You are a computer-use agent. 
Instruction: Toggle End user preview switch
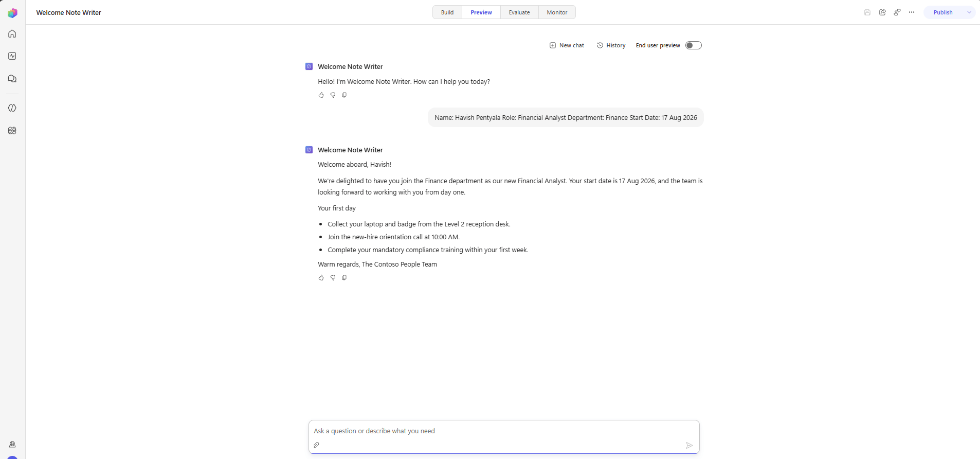694,45
